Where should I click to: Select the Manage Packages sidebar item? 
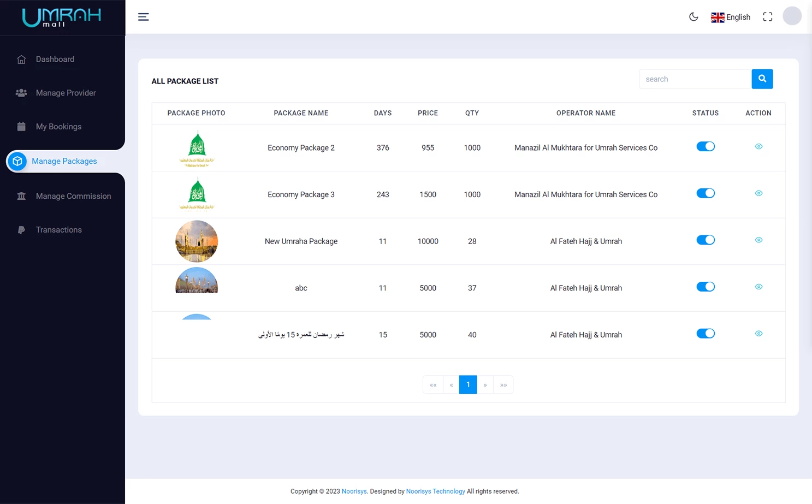[x=64, y=161]
